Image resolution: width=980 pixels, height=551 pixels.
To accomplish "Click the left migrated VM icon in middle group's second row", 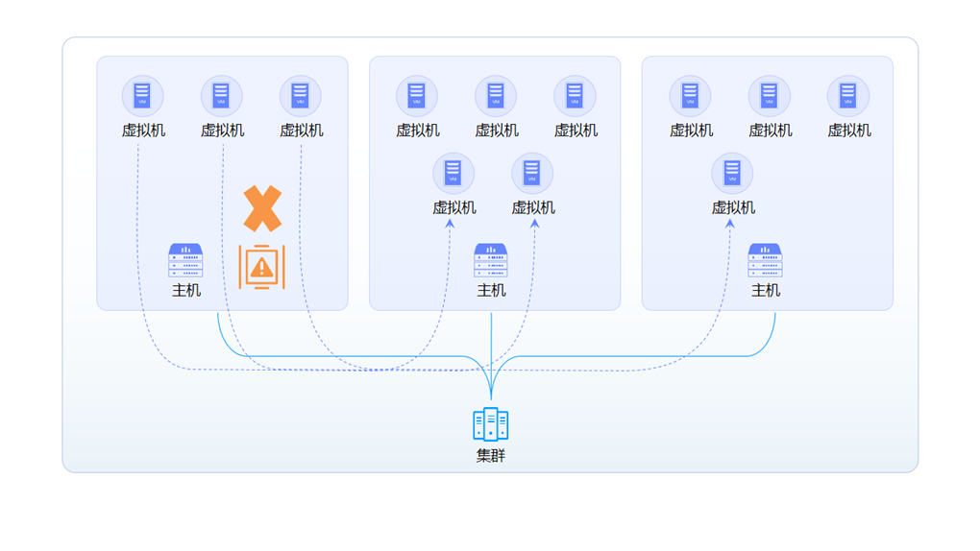I will tap(453, 174).
